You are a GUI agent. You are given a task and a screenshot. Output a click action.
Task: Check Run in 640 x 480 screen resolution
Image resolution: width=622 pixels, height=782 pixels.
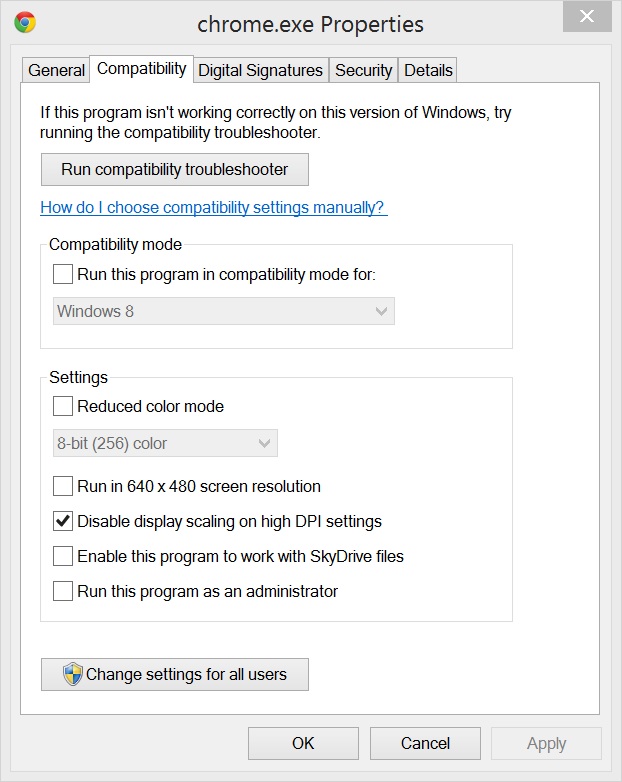tap(63, 487)
